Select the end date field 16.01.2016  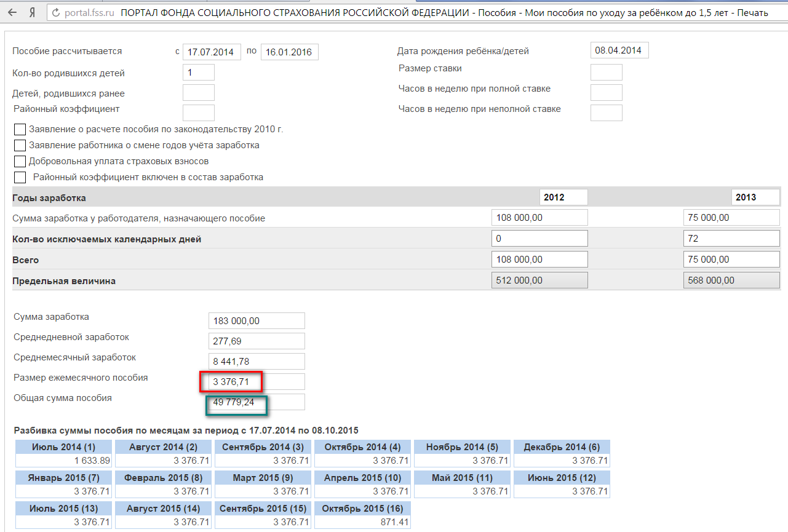tap(289, 52)
